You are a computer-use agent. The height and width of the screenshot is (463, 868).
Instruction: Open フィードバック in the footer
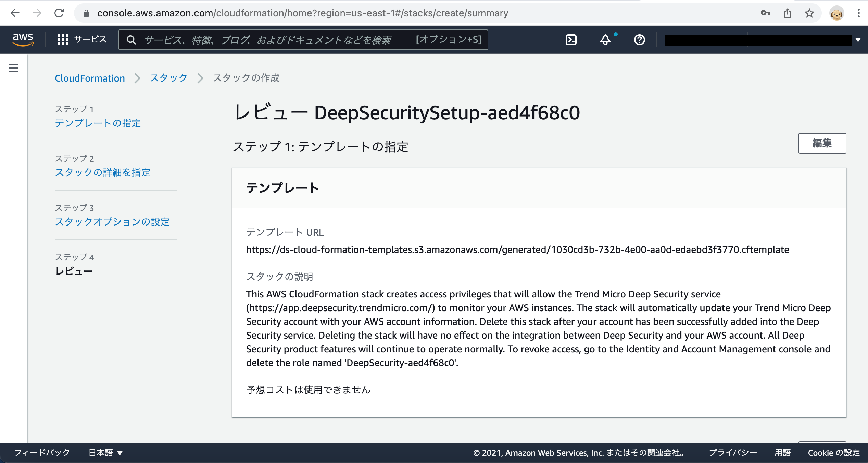pyautogui.click(x=42, y=453)
